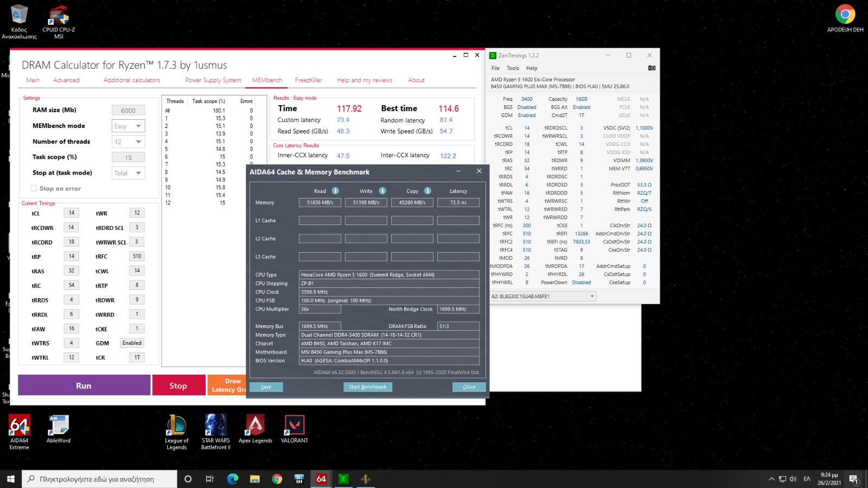The width and height of the screenshot is (868, 488).
Task: Open Chrome shortcut APODEIJH DEH
Action: click(845, 18)
